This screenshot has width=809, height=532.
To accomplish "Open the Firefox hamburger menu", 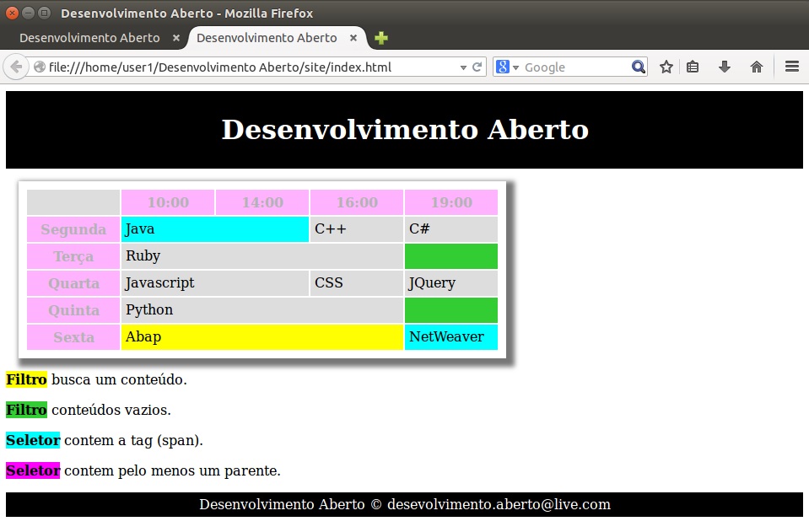I will click(791, 67).
